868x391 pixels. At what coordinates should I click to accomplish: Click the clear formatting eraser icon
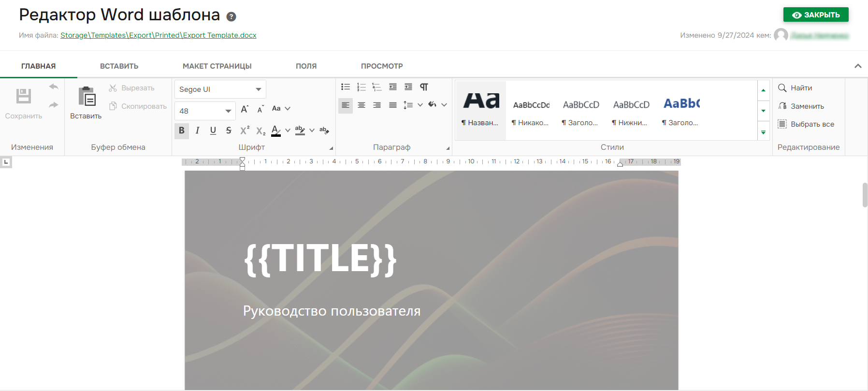click(324, 130)
